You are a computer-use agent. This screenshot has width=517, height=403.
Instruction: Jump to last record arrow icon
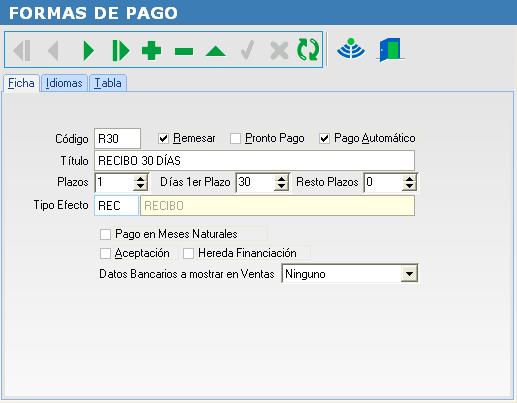(x=120, y=51)
